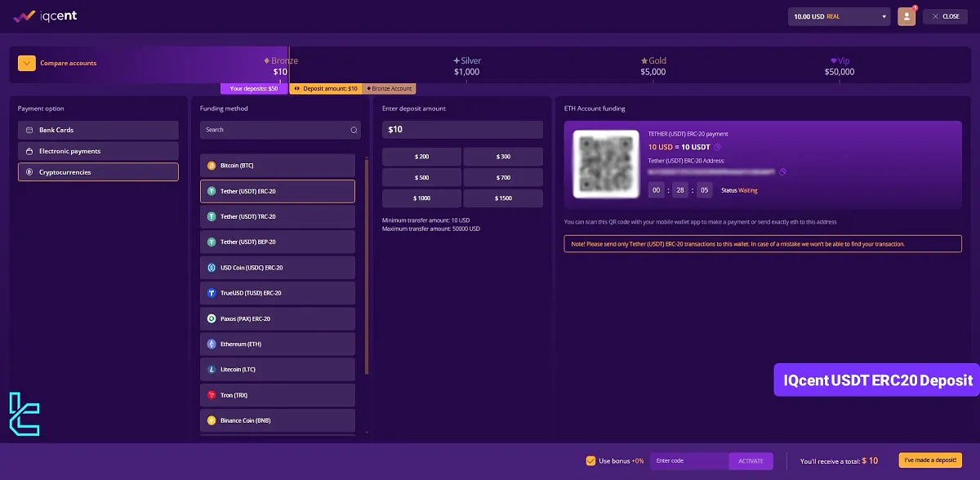Image resolution: width=980 pixels, height=480 pixels.
Task: Select the Electronic payments option
Action: [97, 150]
